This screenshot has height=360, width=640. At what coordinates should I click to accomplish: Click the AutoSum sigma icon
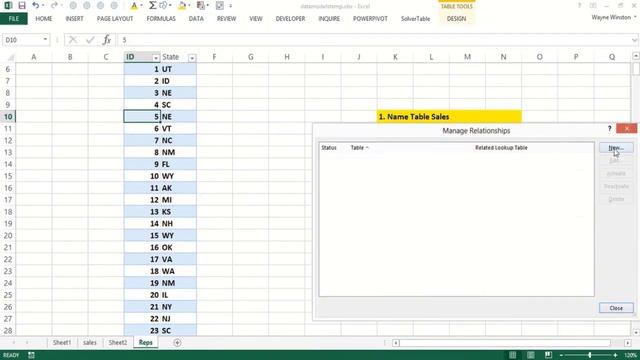[152, 6]
